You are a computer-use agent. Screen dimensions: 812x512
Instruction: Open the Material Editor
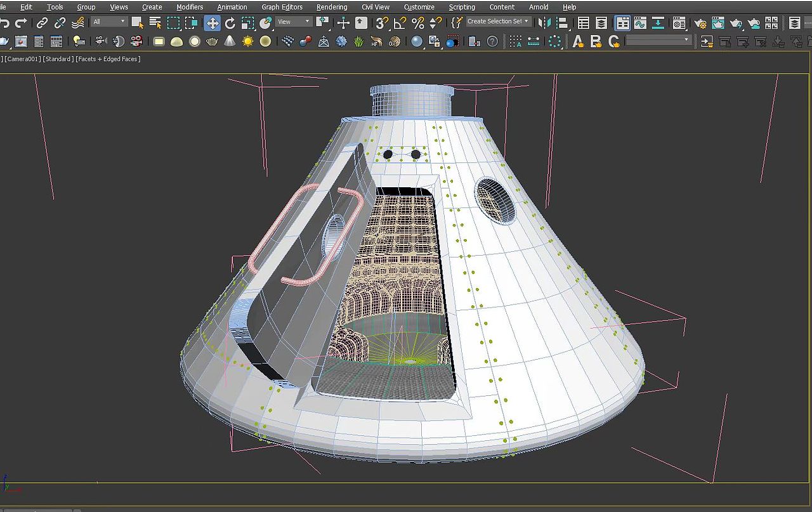pos(679,23)
